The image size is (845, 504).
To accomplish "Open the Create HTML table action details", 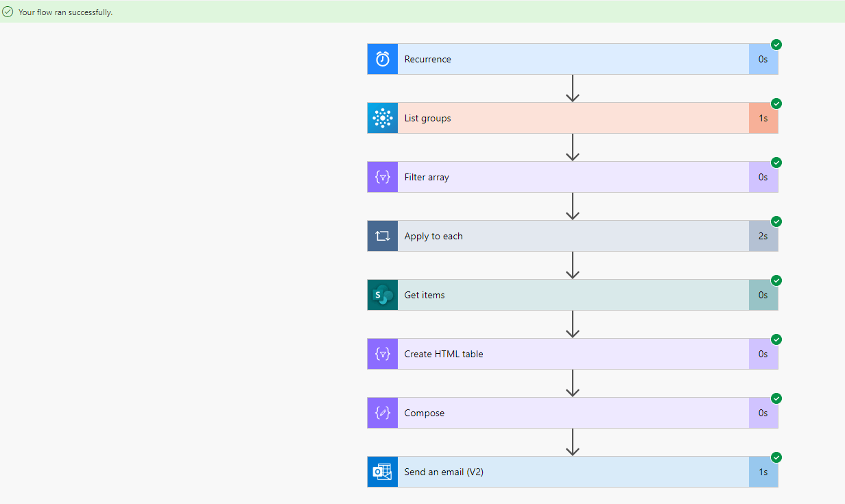I will 573,354.
